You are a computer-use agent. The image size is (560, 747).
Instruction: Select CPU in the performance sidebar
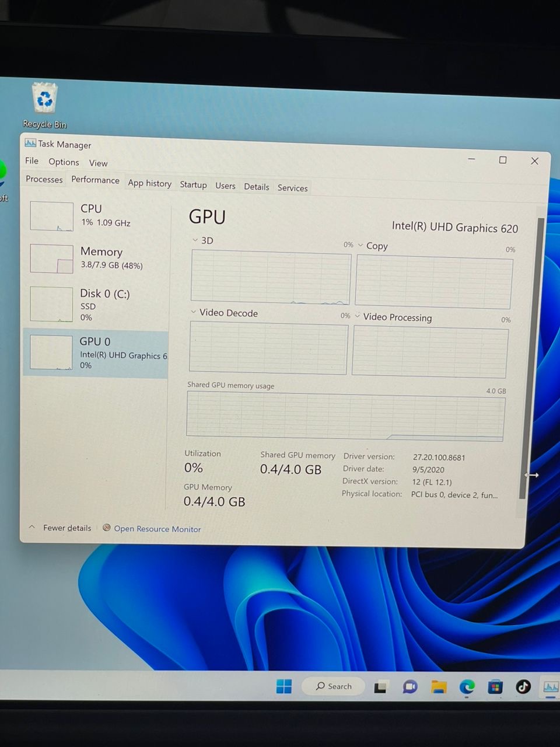96,215
